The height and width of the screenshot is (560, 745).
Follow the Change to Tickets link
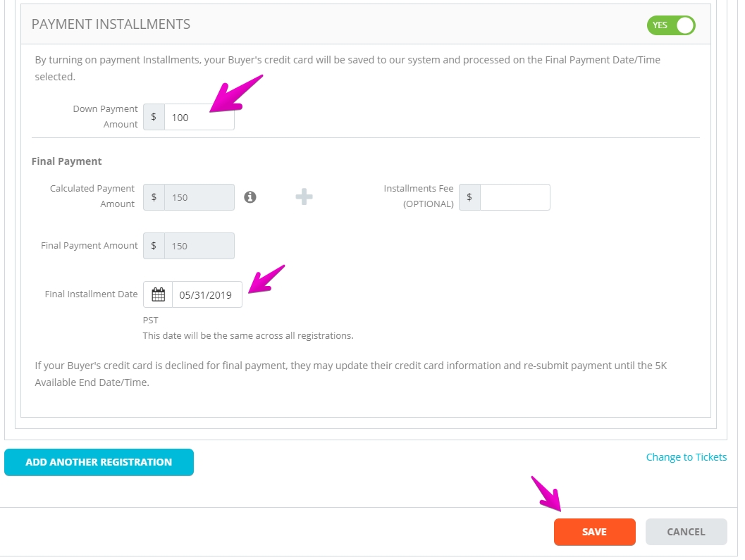(686, 457)
